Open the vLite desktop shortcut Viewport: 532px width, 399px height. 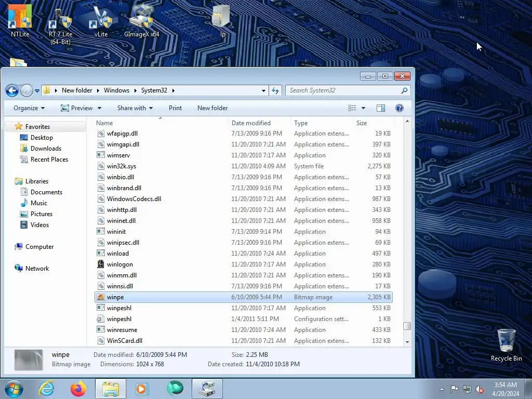pyautogui.click(x=101, y=21)
